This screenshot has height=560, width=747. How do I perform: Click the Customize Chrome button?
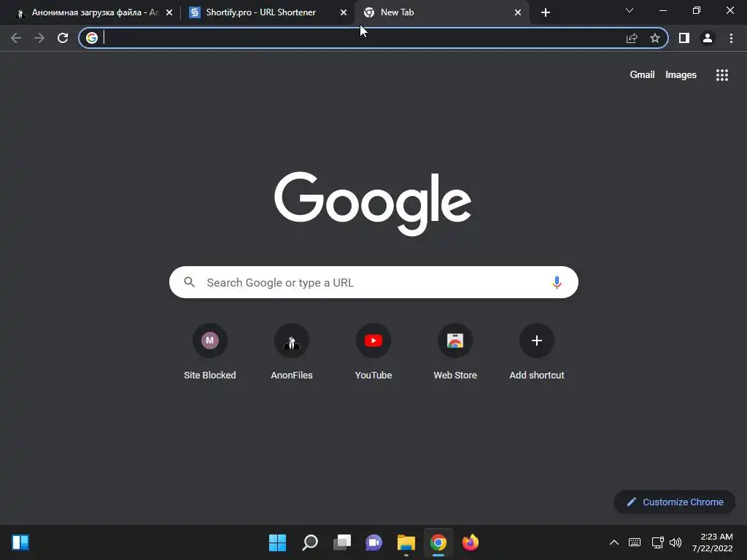tap(675, 502)
